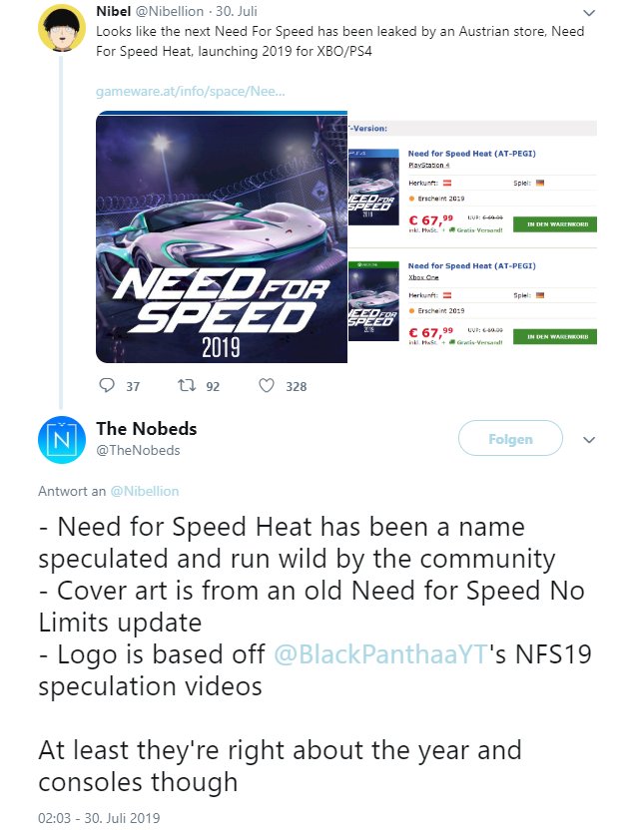Open the @BlackPanthaaYT mention
Image resolution: width=629 pixels, height=840 pixels.
click(380, 654)
